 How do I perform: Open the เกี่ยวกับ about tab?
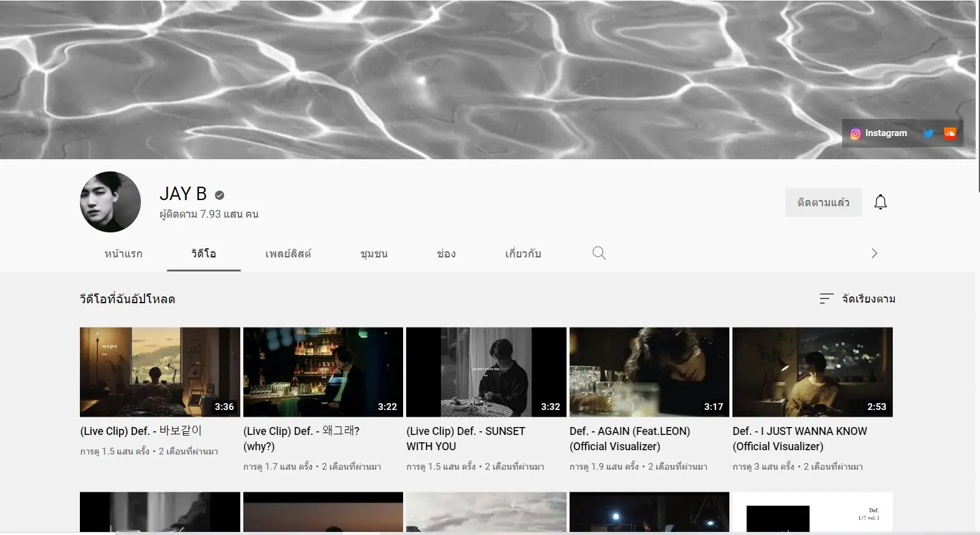pyautogui.click(x=523, y=254)
